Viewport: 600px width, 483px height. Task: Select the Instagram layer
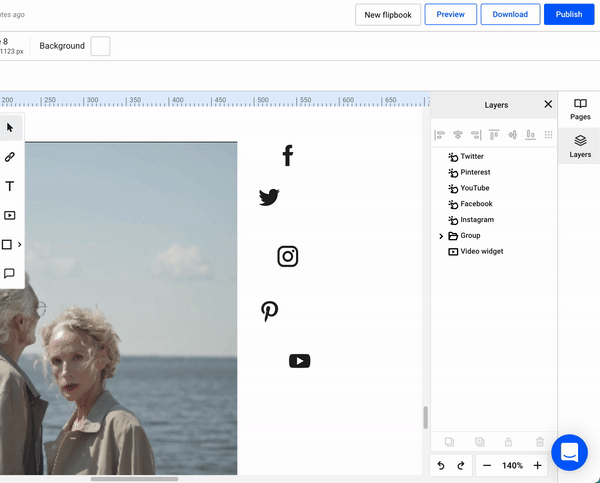coord(494,220)
